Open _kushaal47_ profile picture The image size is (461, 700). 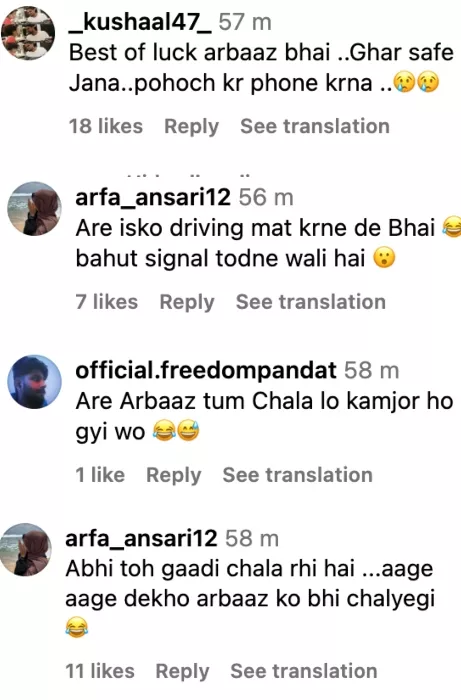point(28,33)
